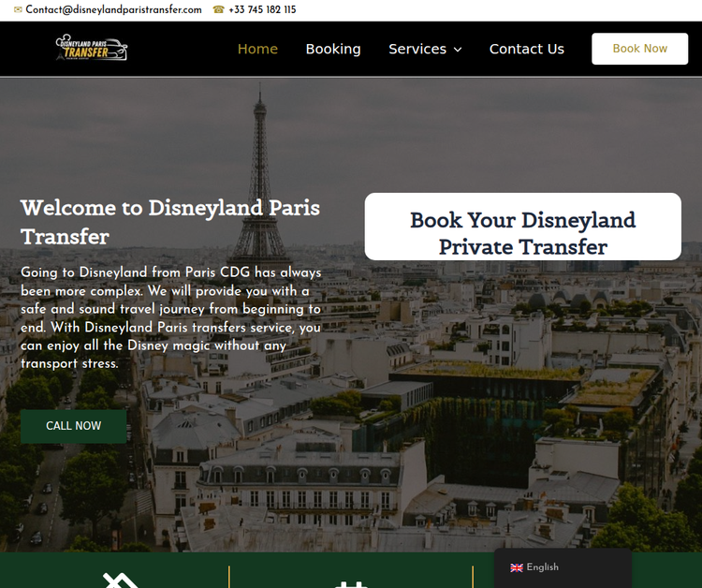
Task: Click the CALL NOW button
Action: click(73, 426)
